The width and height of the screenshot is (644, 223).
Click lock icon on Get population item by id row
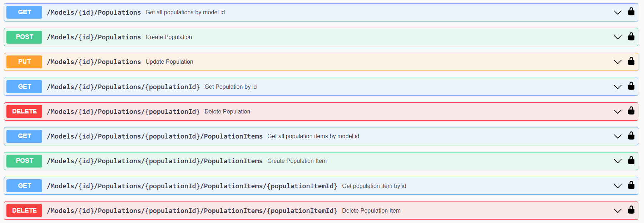tap(631, 185)
